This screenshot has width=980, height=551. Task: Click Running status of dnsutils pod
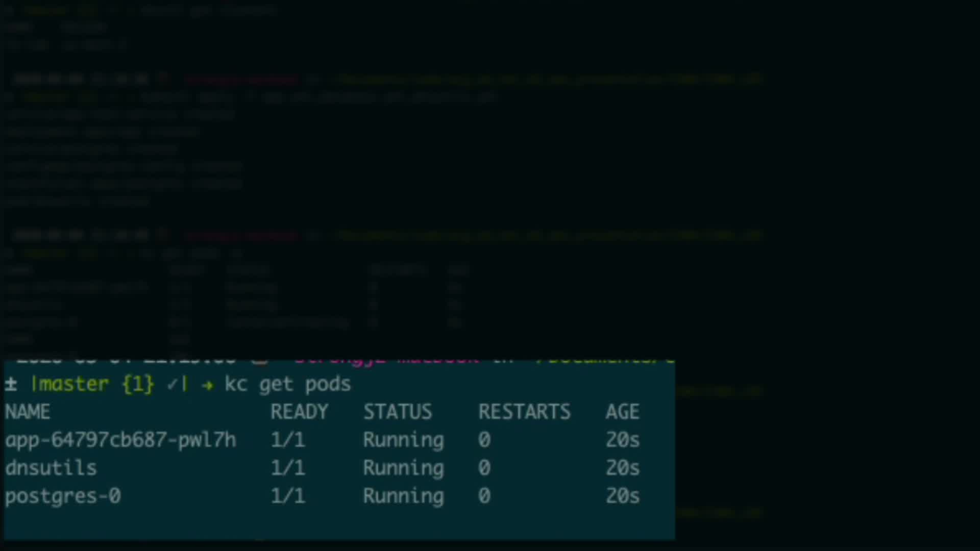point(403,468)
